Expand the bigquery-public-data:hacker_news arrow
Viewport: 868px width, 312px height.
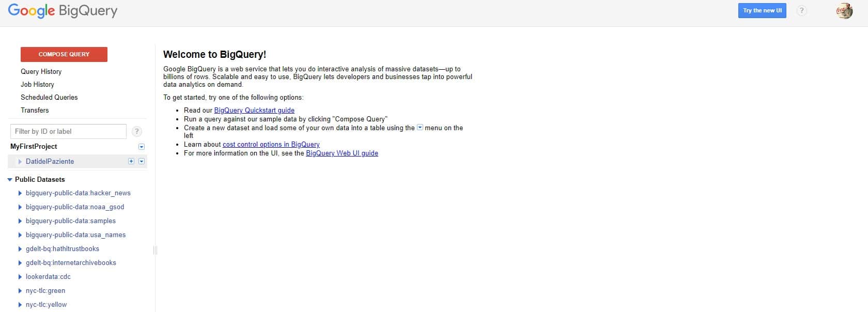20,193
